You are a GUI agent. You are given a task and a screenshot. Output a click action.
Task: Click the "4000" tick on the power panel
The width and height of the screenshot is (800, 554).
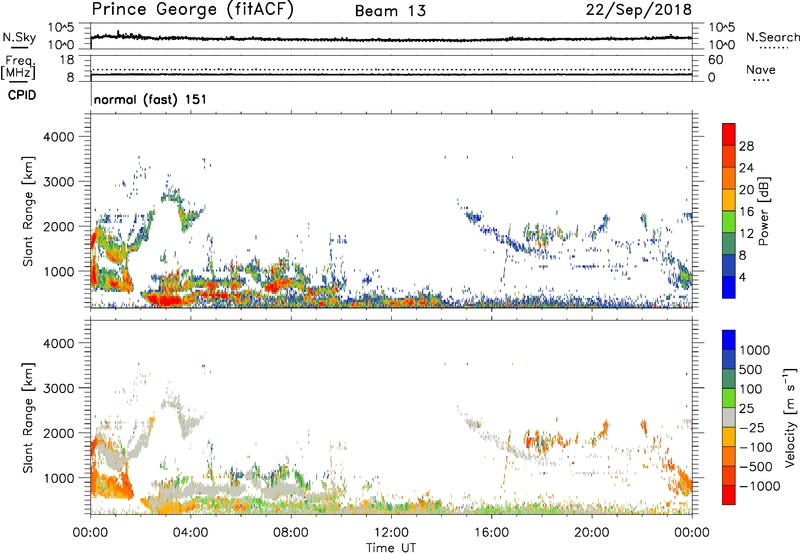[59, 137]
